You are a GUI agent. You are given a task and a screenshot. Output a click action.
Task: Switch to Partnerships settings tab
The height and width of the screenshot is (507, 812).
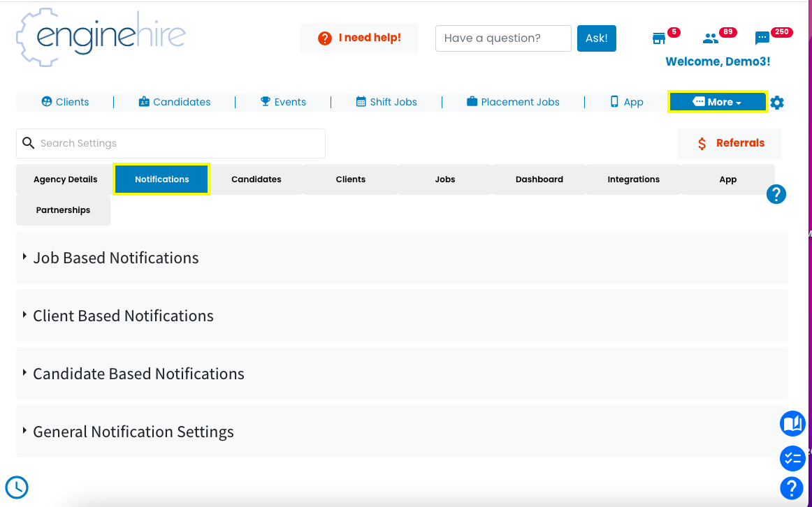[x=63, y=210]
